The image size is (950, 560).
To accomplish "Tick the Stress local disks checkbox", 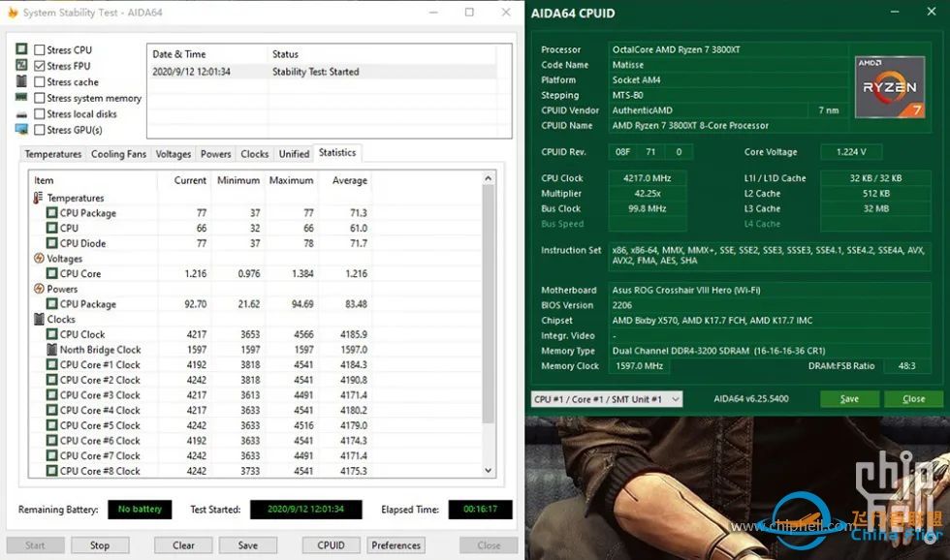I will (40, 113).
